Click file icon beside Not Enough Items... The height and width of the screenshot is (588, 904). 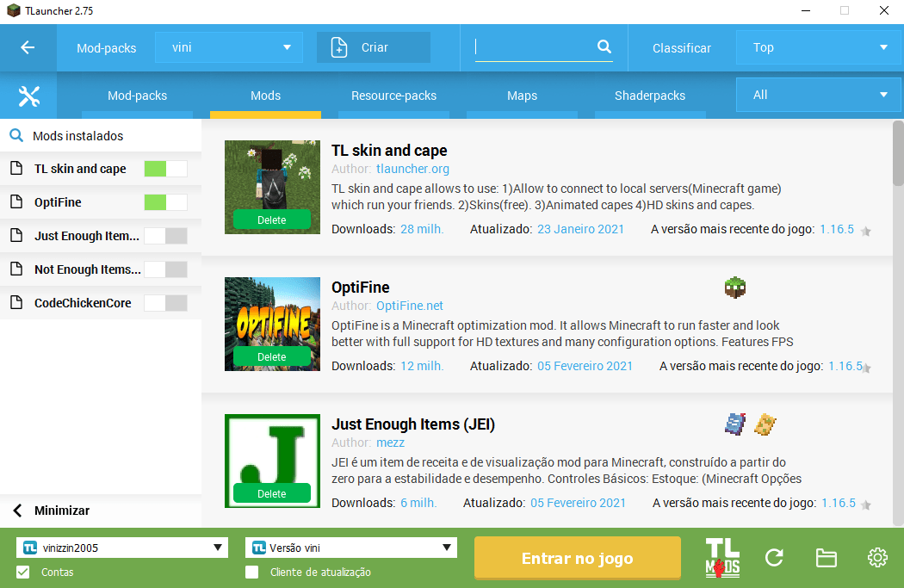point(16,269)
